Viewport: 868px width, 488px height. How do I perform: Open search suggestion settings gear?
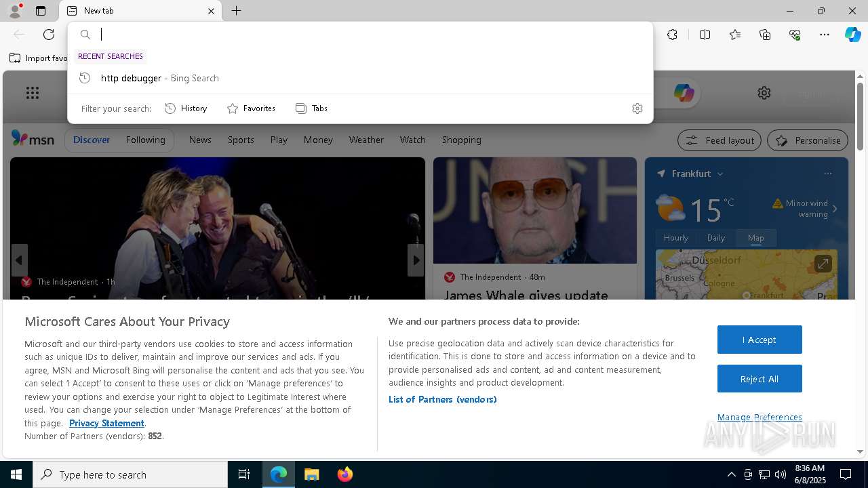point(637,108)
